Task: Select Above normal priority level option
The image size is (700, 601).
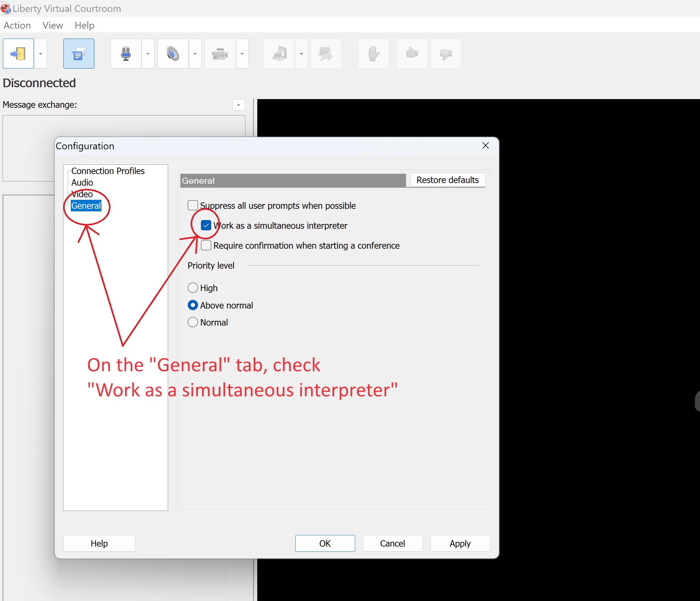Action: pyautogui.click(x=194, y=305)
